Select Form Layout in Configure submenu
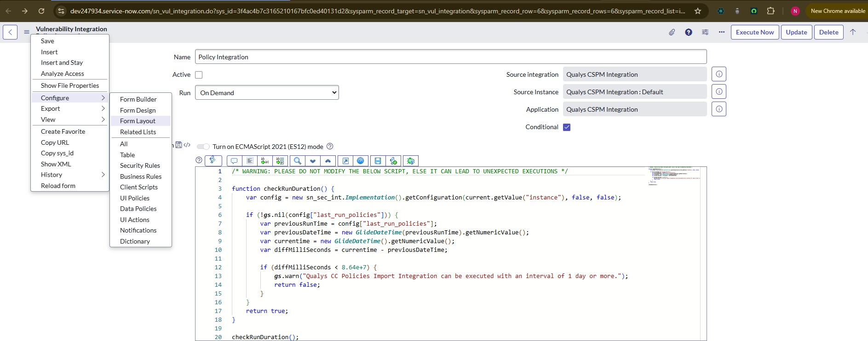 coord(141,121)
